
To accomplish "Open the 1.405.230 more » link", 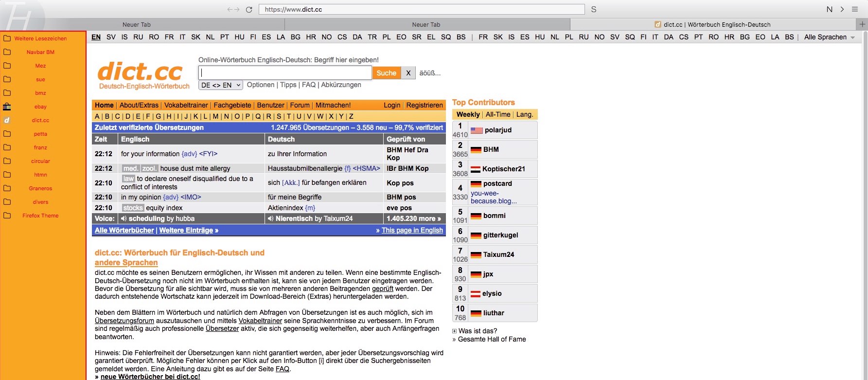I will point(414,219).
